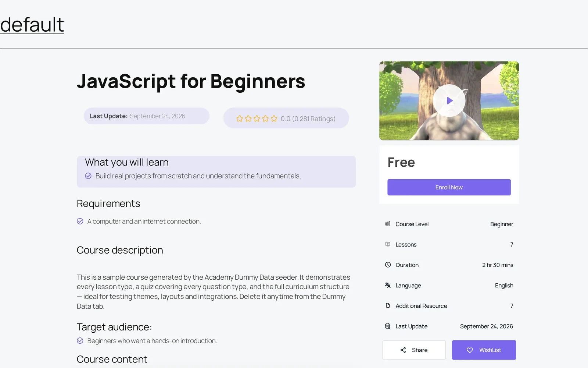Image resolution: width=588 pixels, height=368 pixels.
Task: Click the fourth rating star
Action: pyautogui.click(x=265, y=118)
